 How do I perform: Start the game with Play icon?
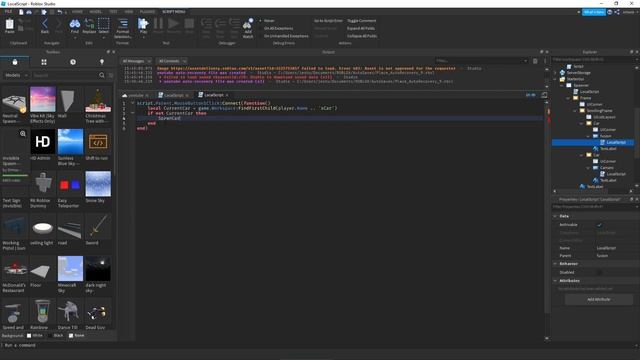(x=143, y=25)
